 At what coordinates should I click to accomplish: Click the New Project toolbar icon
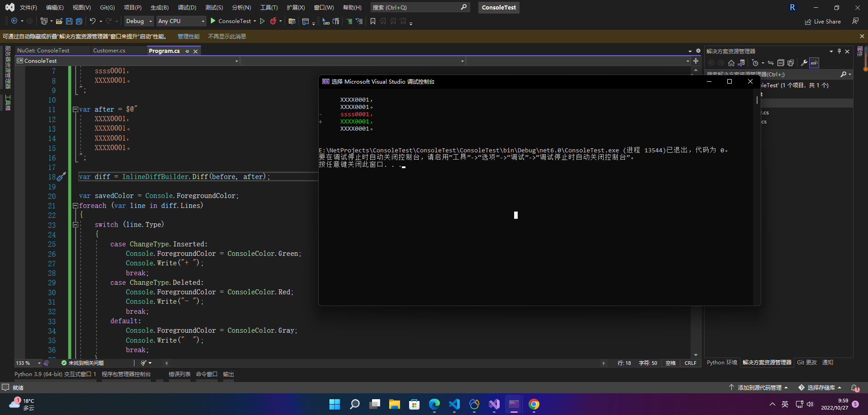coord(43,21)
